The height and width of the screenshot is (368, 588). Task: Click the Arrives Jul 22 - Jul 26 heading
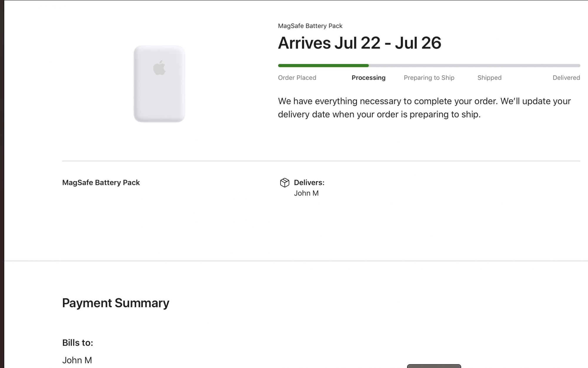(x=359, y=43)
